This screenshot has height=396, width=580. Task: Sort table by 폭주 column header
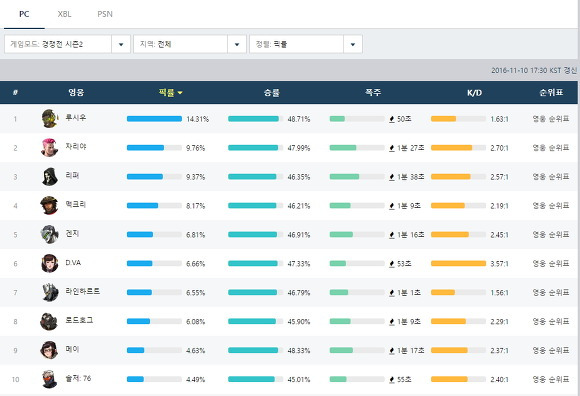(373, 92)
